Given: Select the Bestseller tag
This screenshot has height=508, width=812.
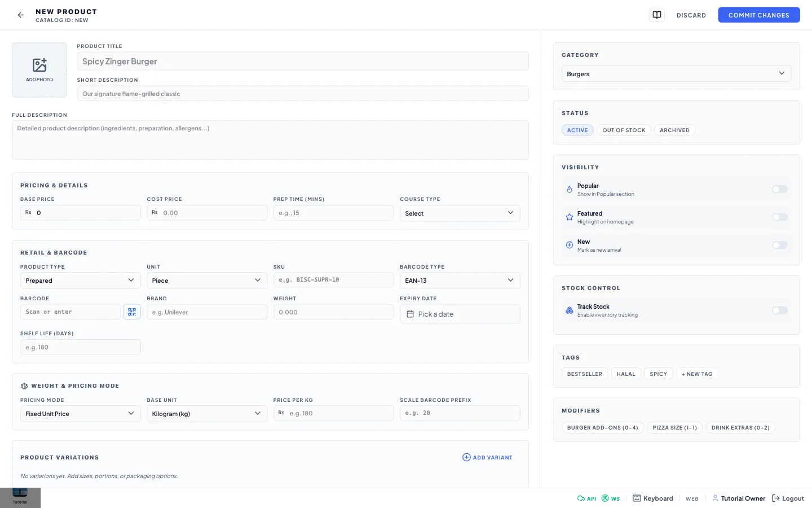Looking at the screenshot, I should 585,374.
